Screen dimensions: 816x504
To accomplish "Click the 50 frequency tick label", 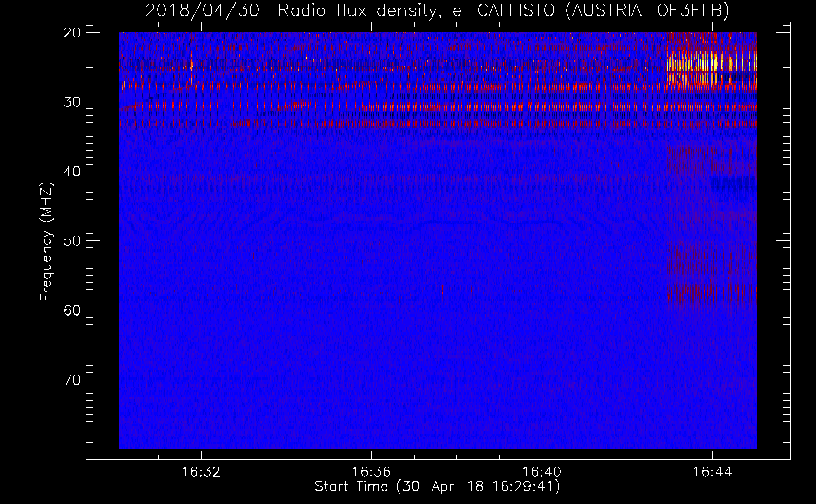I will [72, 241].
